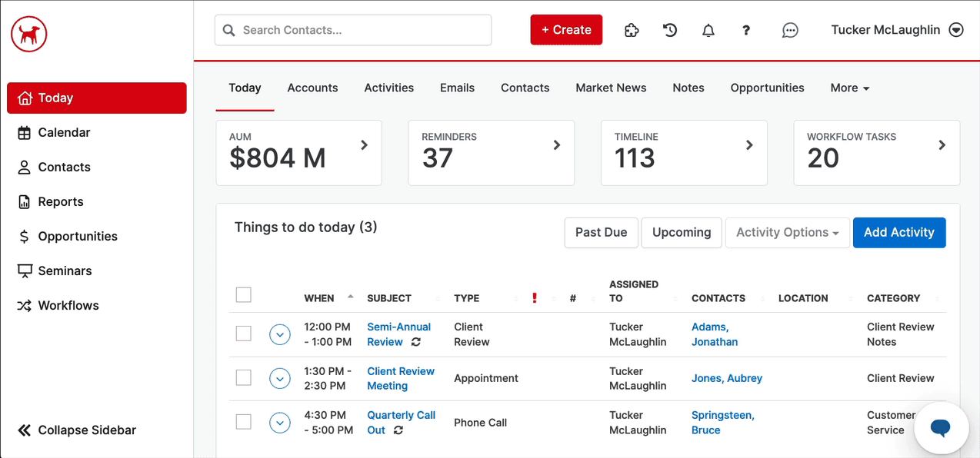The width and height of the screenshot is (980, 458).
Task: Click the help question mark icon
Action: pyautogui.click(x=745, y=30)
